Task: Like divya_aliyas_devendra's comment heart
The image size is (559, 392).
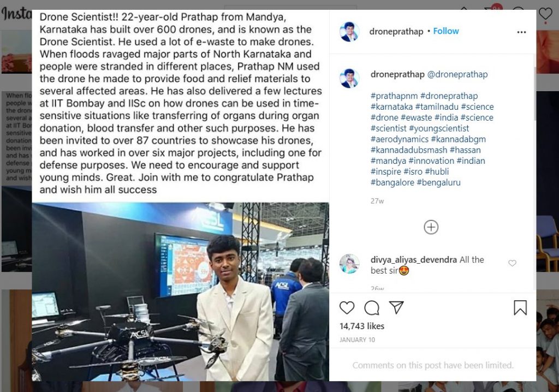Action: coord(512,263)
